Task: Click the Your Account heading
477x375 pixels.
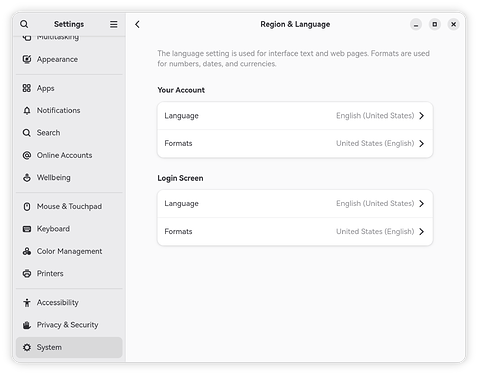Action: pos(181,90)
